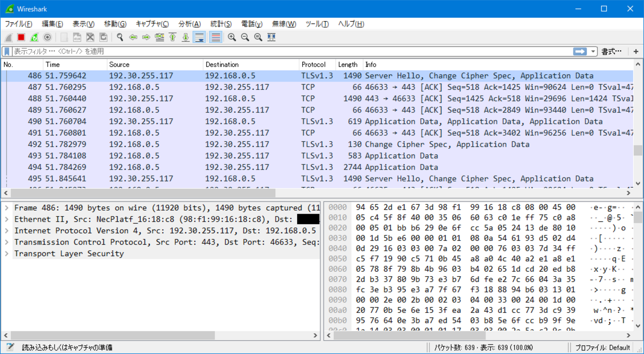Click the 書式… expression button
The width and height of the screenshot is (644, 354).
(x=611, y=52)
